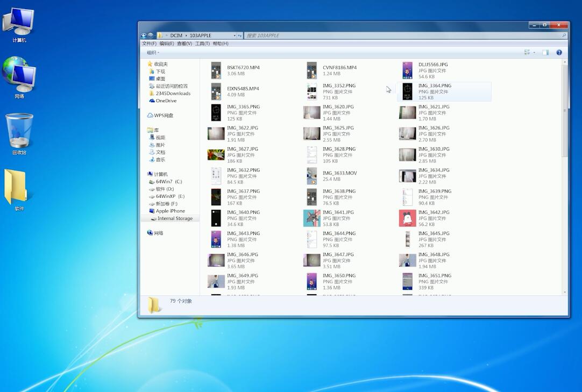The width and height of the screenshot is (582, 392).
Task: Select 软件 (D:) drive in navigation pane
Action: click(161, 189)
